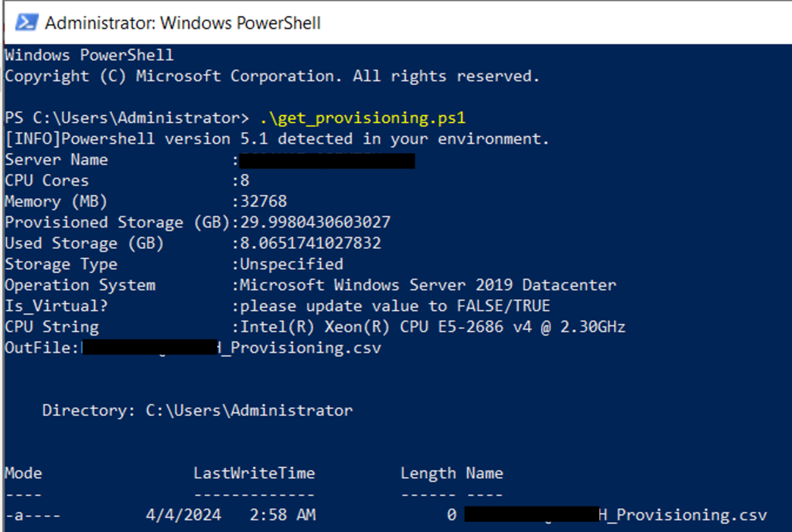Click the redacted Server Name value

tap(327, 161)
